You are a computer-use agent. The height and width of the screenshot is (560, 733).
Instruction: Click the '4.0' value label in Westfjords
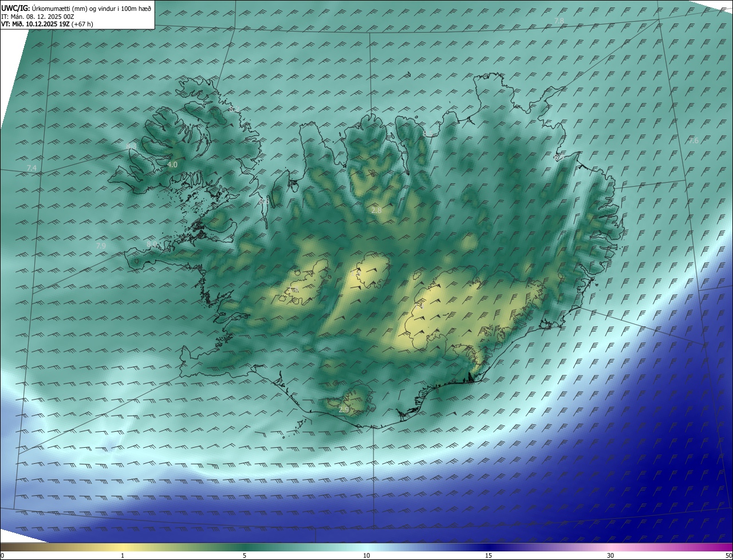(x=172, y=164)
